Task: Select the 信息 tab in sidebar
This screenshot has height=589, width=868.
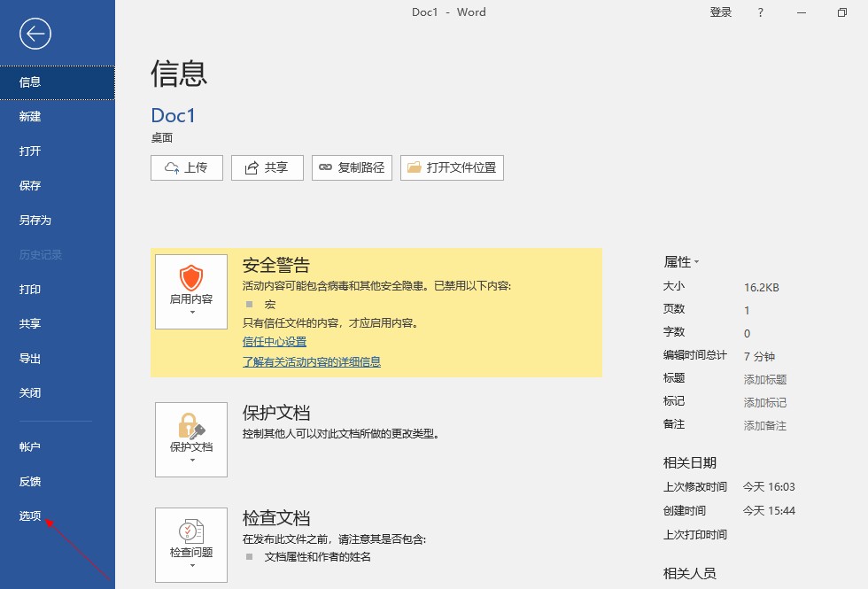Action: tap(58, 82)
